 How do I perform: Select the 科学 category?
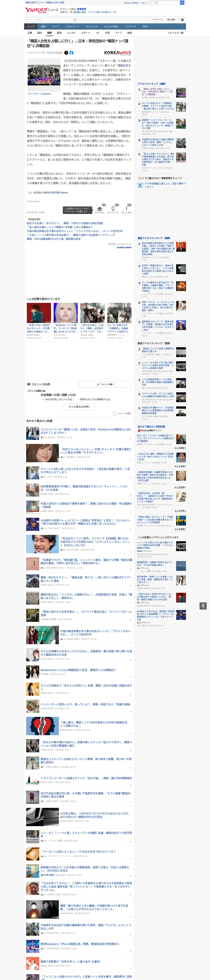107,33
